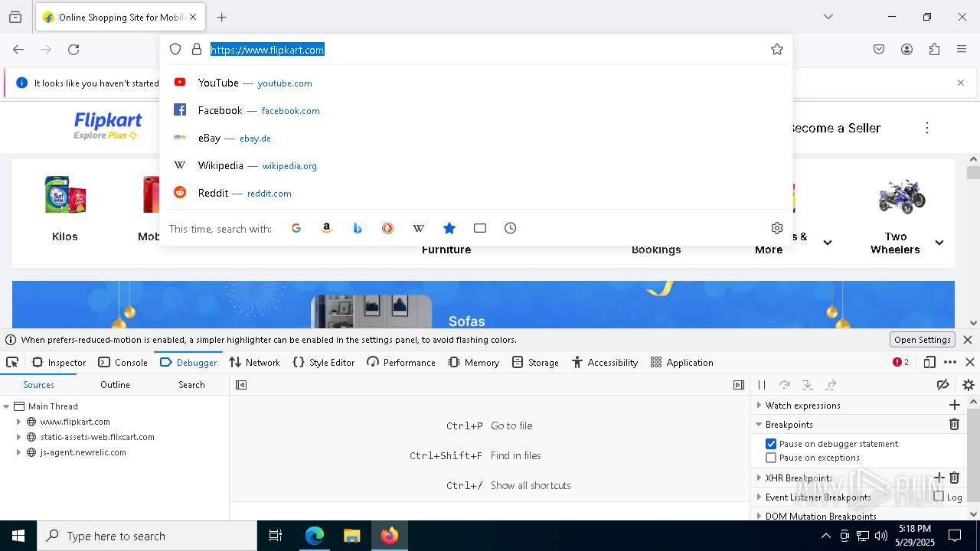Open the DevTools three-dot customize menu
This screenshot has width=980, height=551.
click(950, 363)
